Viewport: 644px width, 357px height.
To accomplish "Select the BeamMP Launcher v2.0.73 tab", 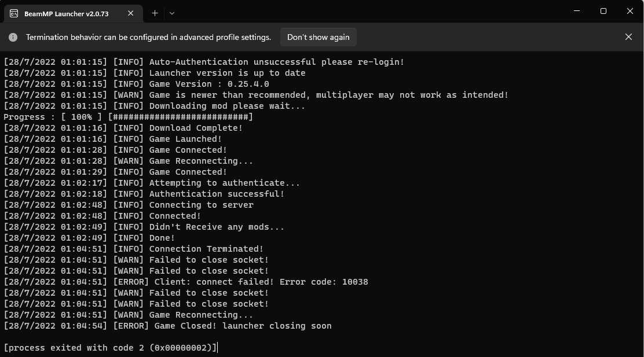I will (x=66, y=14).
